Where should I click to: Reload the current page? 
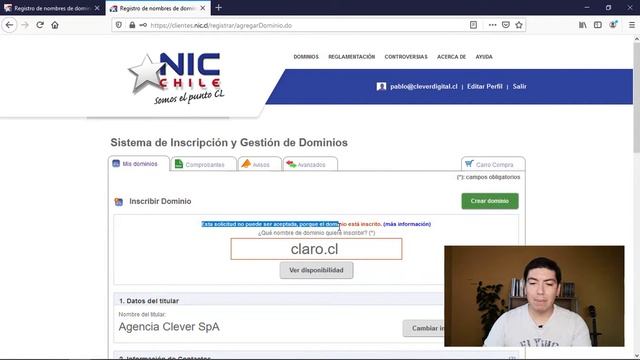pyautogui.click(x=40, y=25)
